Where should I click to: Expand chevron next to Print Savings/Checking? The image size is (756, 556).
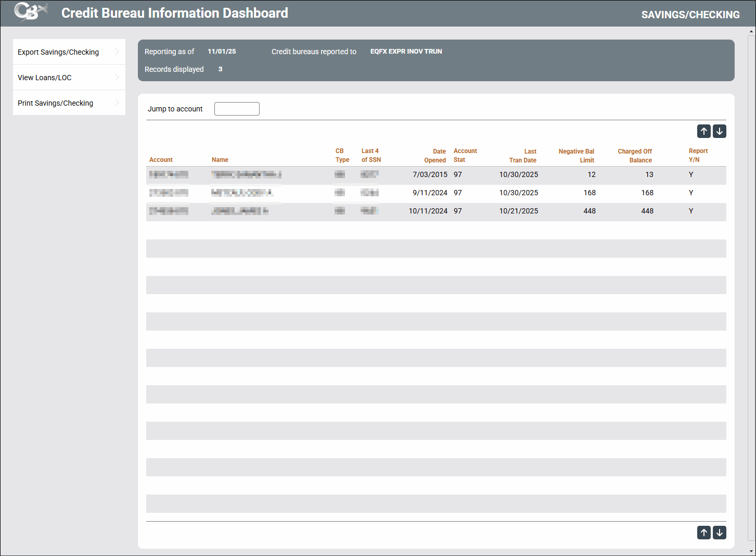coord(117,103)
